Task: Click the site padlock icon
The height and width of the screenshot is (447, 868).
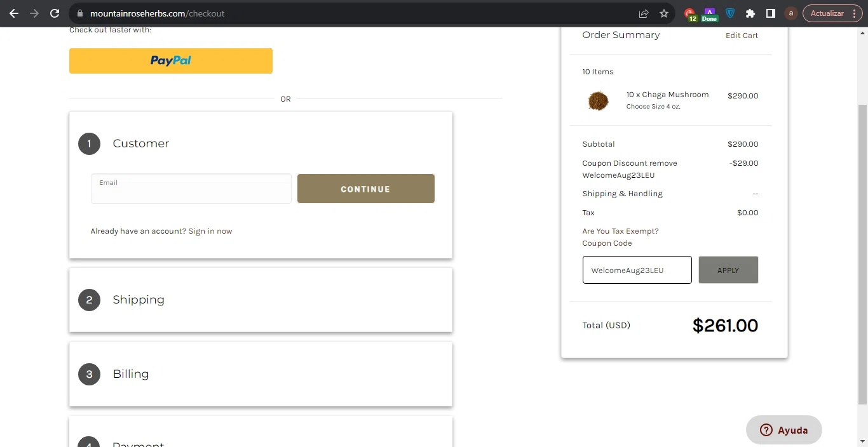Action: pyautogui.click(x=79, y=13)
